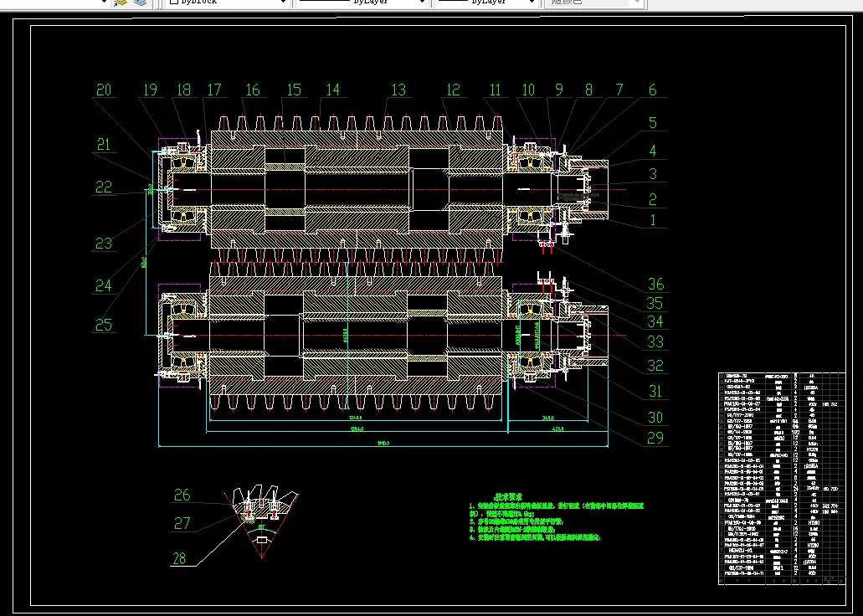
Task: Click the left stacked-layers icon in toolbar
Action: [120, 3]
